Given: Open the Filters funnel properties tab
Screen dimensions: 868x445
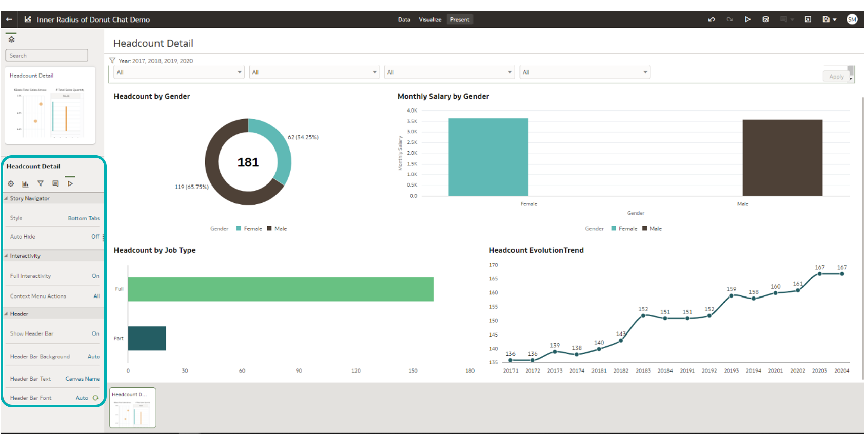Looking at the screenshot, I should (x=41, y=183).
